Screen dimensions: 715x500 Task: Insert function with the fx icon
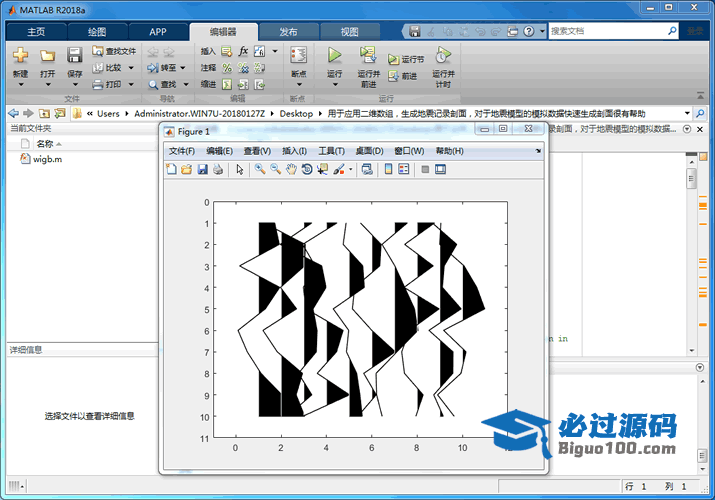pyautogui.click(x=243, y=51)
